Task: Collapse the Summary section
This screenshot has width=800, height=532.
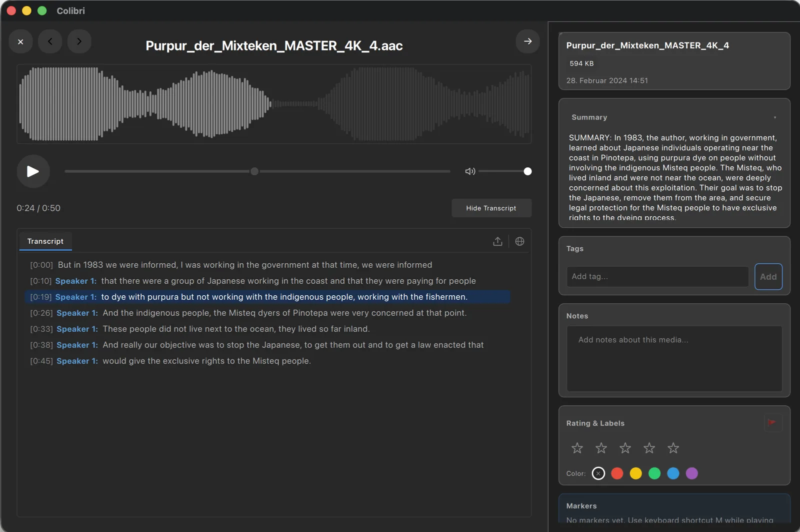Action: tap(775, 117)
